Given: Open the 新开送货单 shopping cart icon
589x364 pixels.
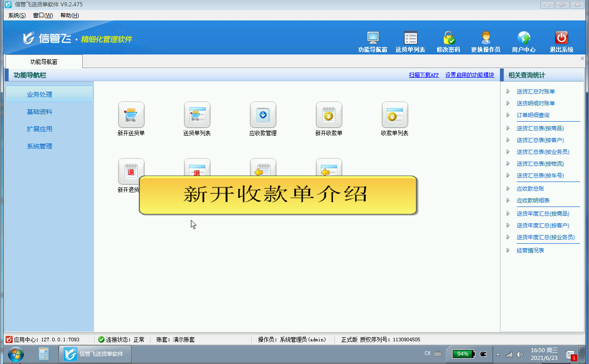Looking at the screenshot, I should pyautogui.click(x=131, y=115).
